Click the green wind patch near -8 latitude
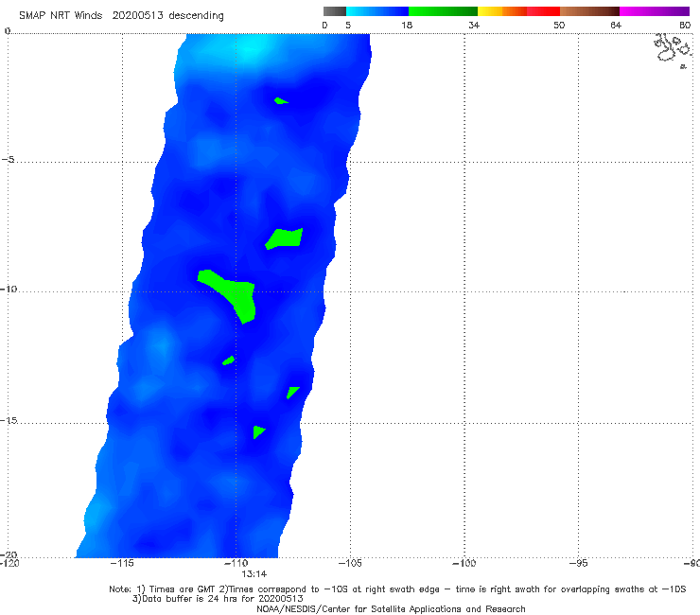 point(285,238)
